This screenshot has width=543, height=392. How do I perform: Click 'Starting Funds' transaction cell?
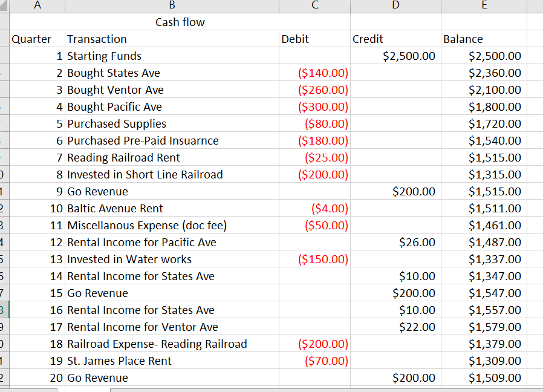172,56
